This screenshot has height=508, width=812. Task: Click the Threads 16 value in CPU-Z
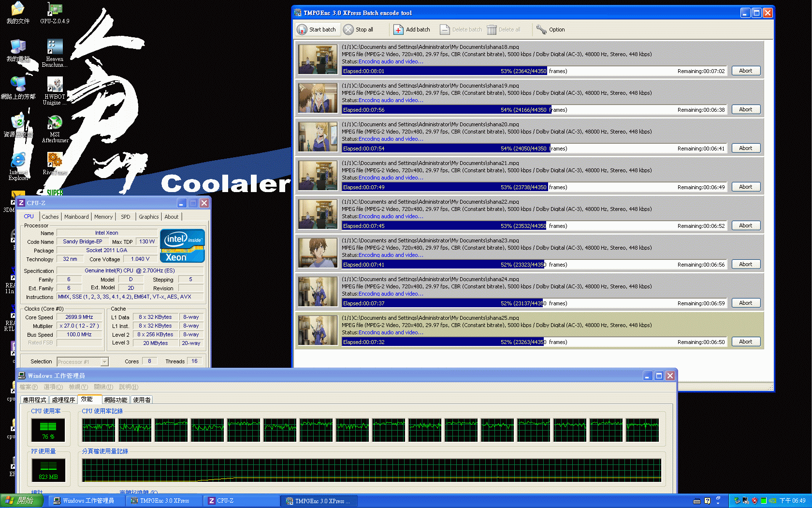194,361
